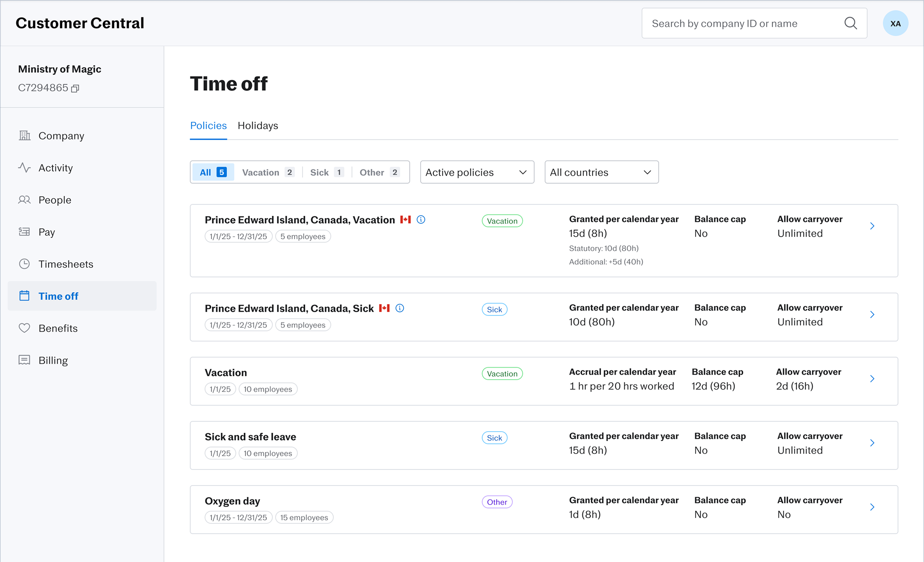The width and height of the screenshot is (924, 562).
Task: Click the Activity pulse icon
Action: (x=24, y=167)
